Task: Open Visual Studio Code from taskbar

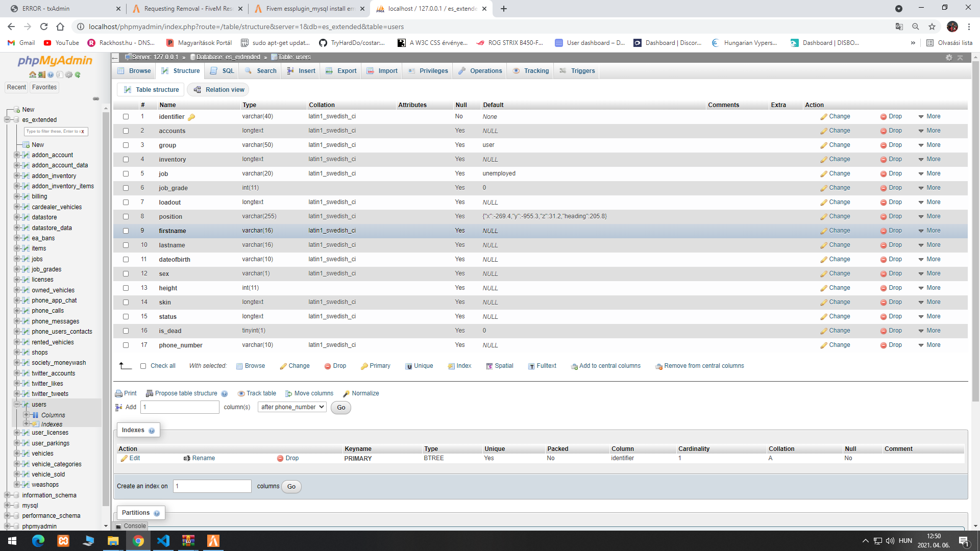Action: (x=163, y=541)
